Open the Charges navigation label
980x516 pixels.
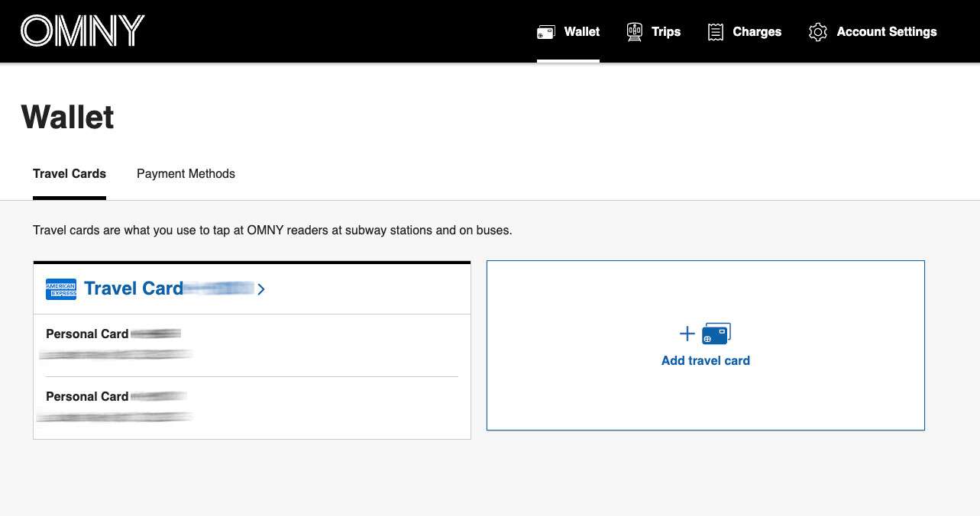click(757, 32)
